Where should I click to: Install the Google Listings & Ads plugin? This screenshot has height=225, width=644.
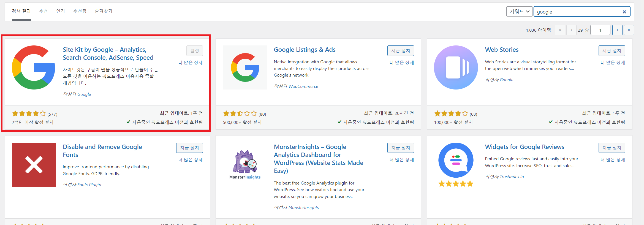401,50
